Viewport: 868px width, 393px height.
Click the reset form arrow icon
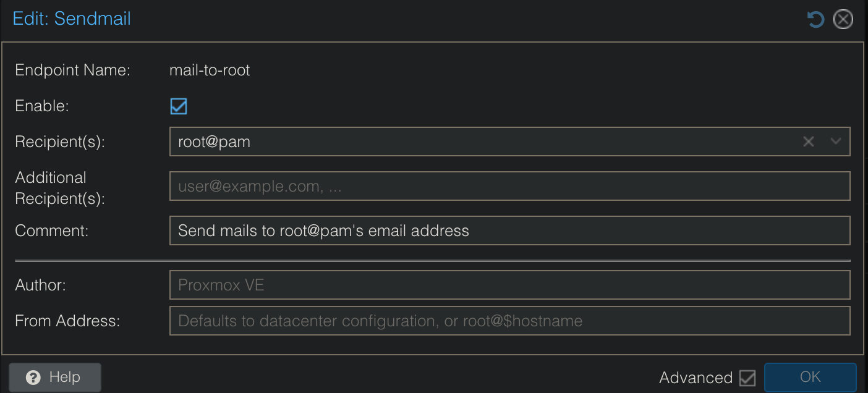(x=815, y=20)
